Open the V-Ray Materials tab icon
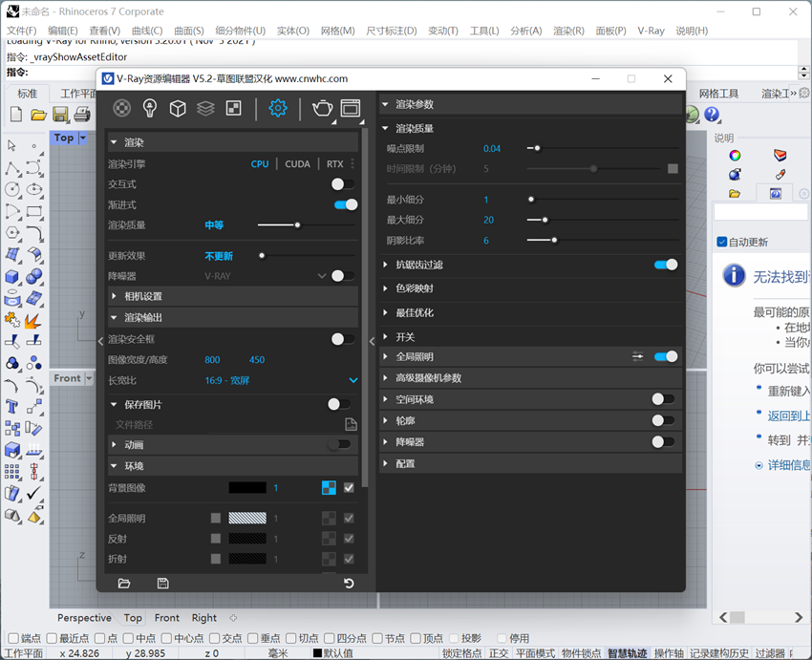Screen dimensions: 812x660 click(x=122, y=108)
